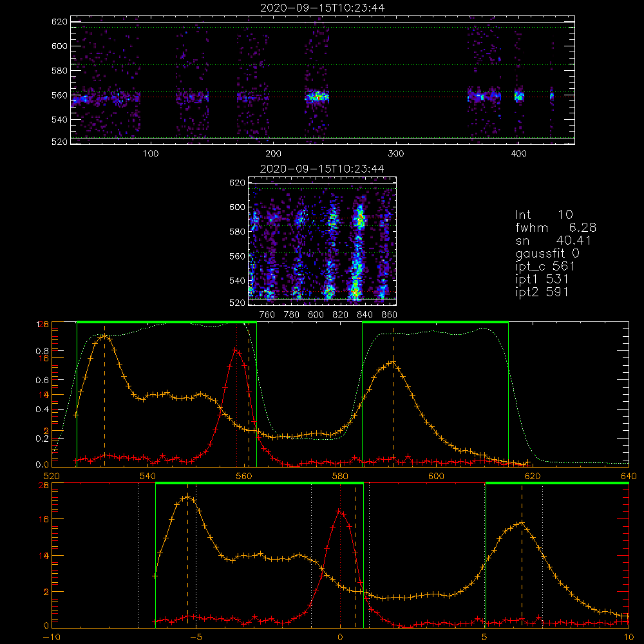Click x-axis label 760 under the middle image
The width and height of the screenshot is (644, 644).
click(267, 315)
